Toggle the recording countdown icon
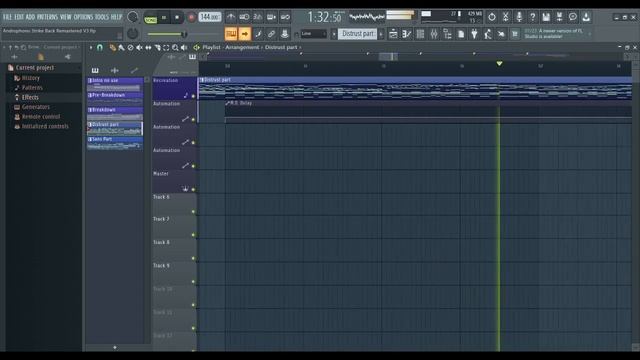The width and height of the screenshot is (640, 360). 258,17
